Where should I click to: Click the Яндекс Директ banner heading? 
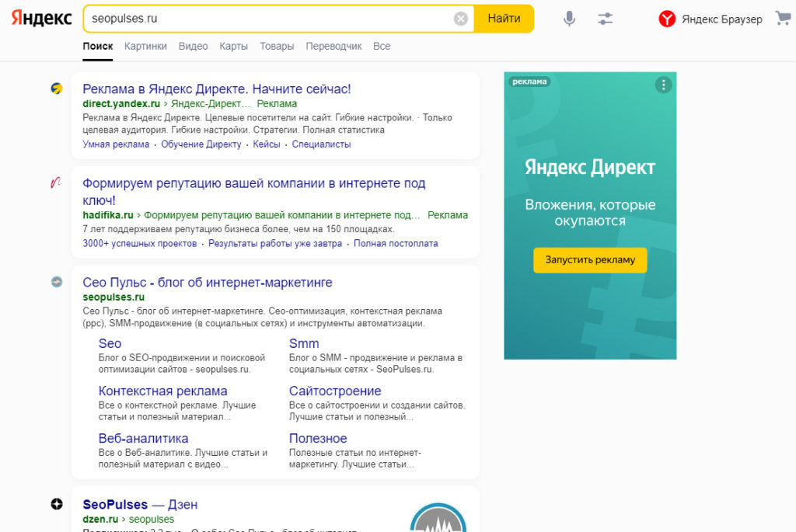click(x=590, y=167)
